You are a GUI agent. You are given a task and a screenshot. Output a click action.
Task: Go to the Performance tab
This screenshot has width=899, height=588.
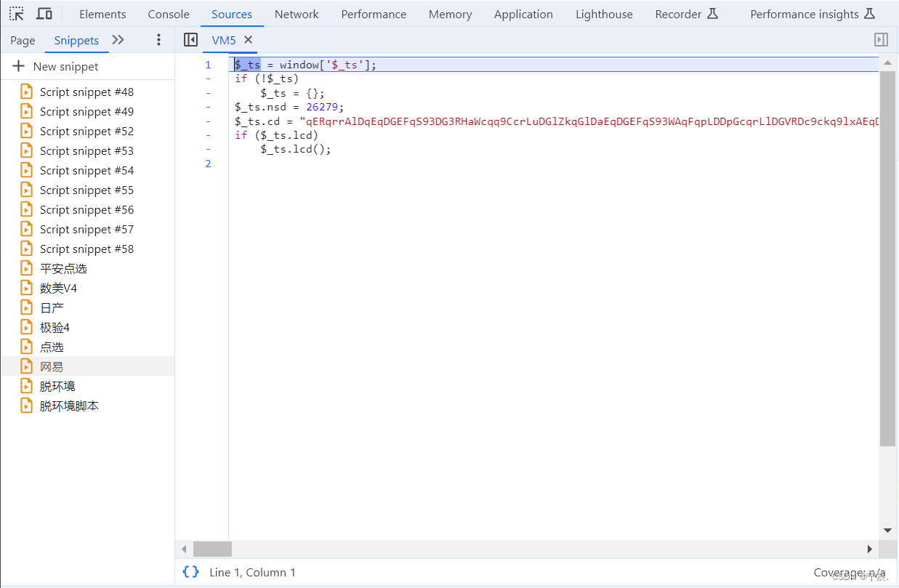374,14
